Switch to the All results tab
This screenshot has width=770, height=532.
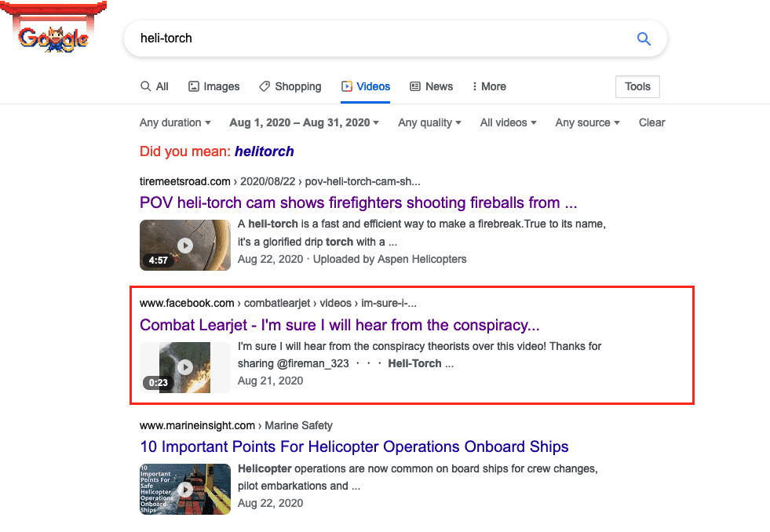pyautogui.click(x=154, y=86)
